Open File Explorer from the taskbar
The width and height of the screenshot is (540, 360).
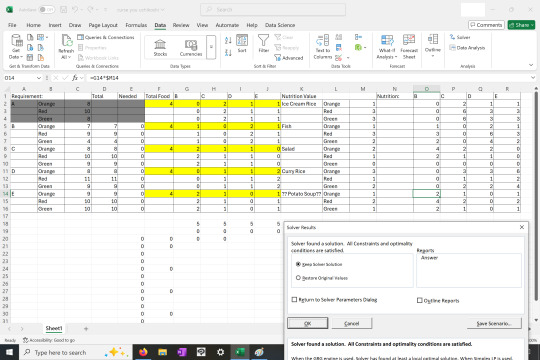pyautogui.click(x=162, y=352)
